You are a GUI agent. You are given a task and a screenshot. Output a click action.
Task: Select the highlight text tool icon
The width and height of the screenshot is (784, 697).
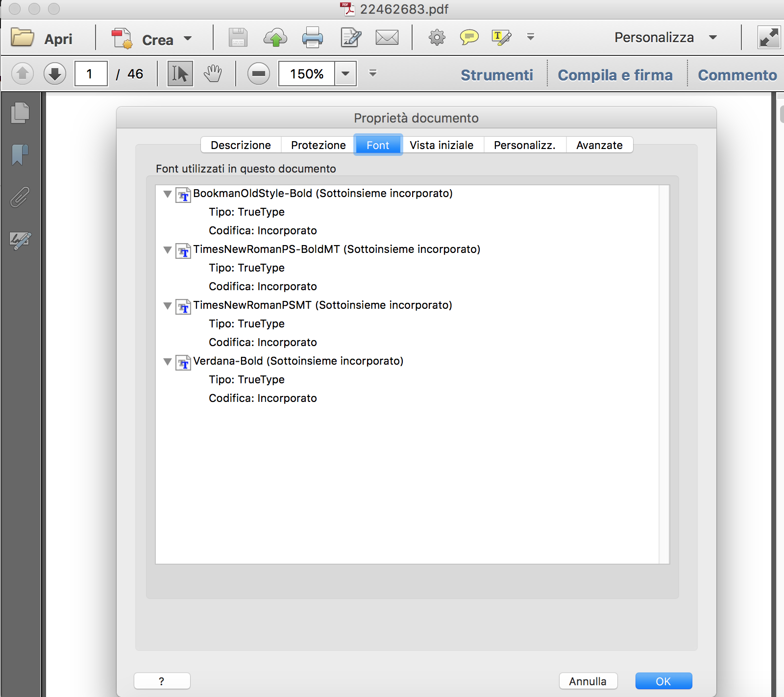(501, 37)
